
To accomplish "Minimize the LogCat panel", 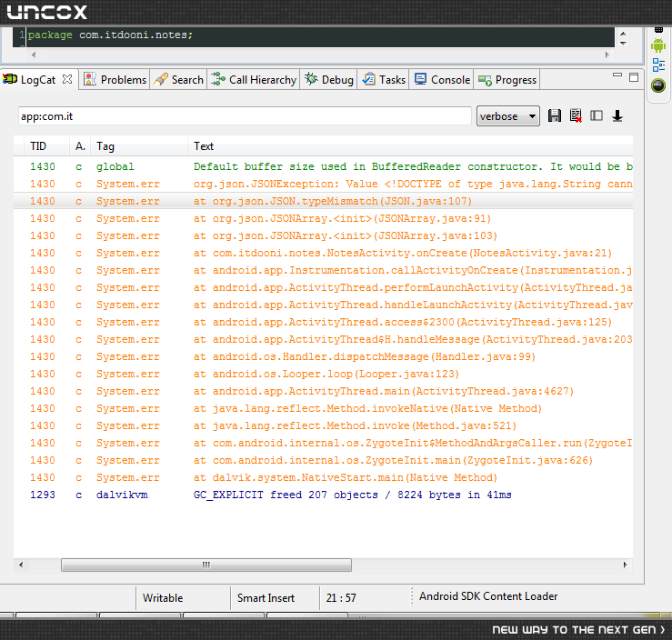I will 617,75.
